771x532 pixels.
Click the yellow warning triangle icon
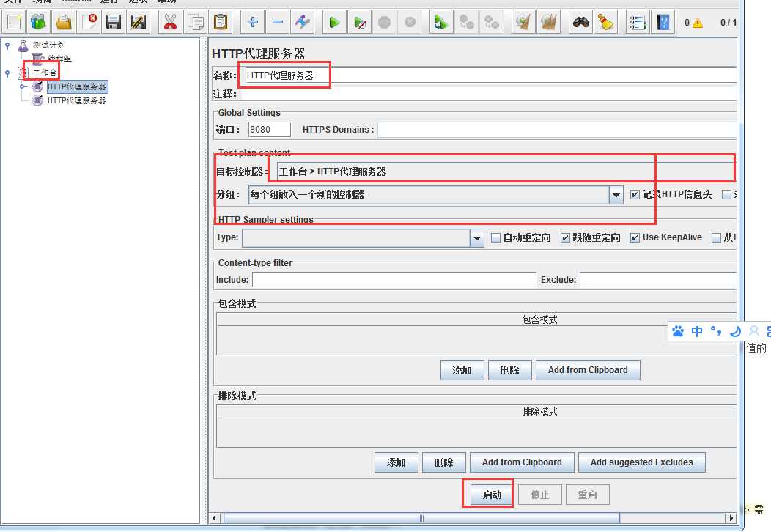coord(697,23)
